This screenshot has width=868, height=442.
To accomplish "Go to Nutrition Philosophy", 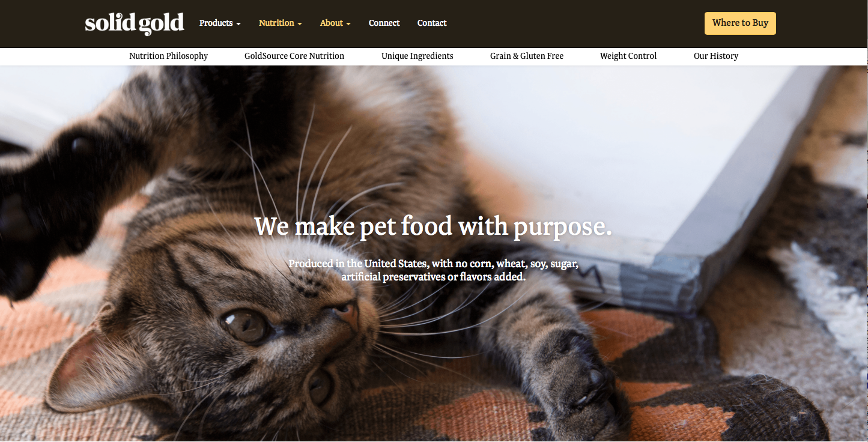I will [168, 56].
